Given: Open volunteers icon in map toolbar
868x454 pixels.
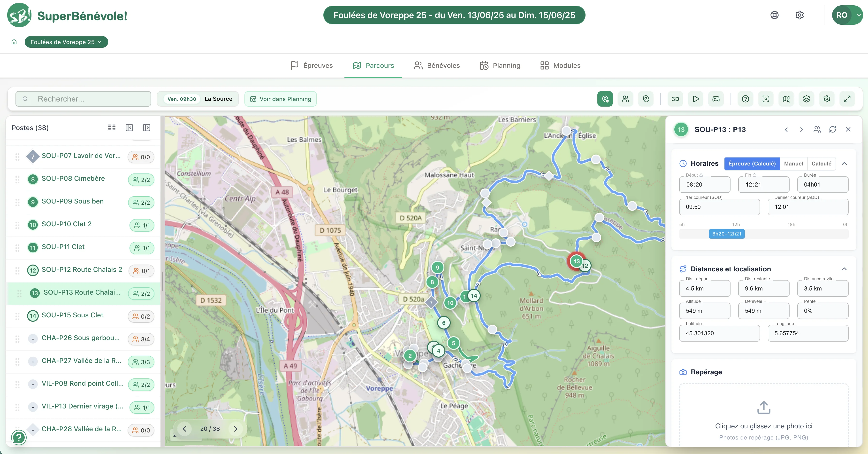Looking at the screenshot, I should click(625, 99).
